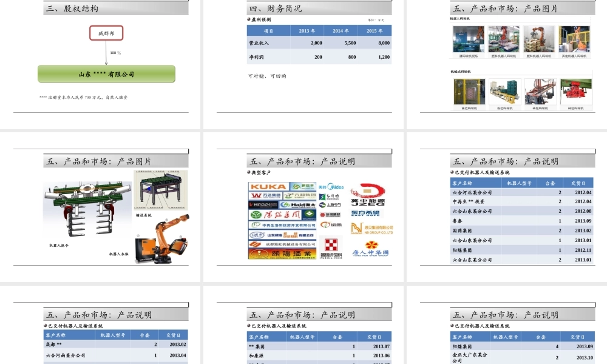Select the 四、财务简况 slide title

276,9
